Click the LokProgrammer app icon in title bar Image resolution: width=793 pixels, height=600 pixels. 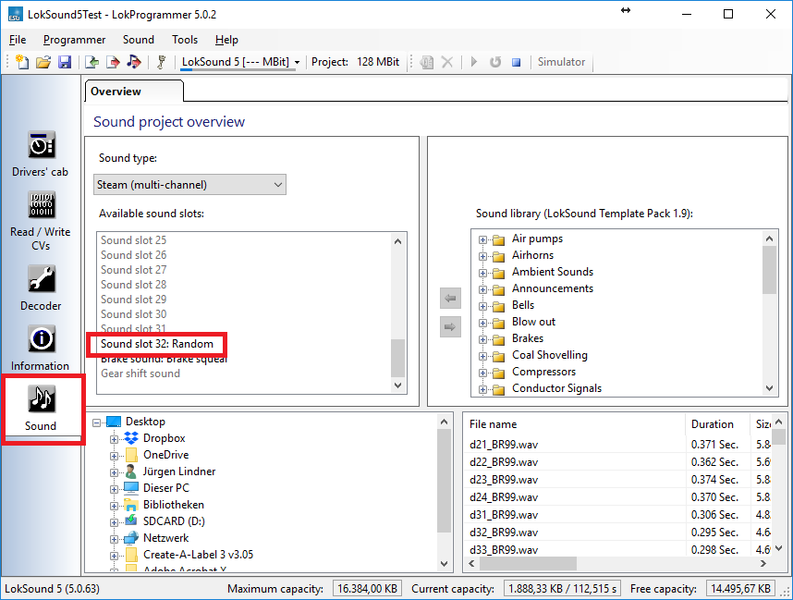(x=15, y=14)
